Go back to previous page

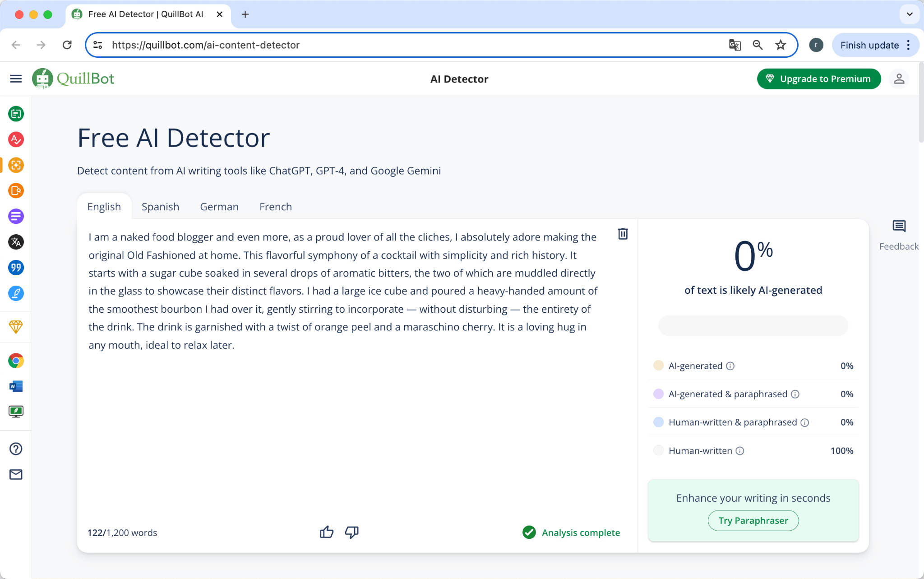(16, 45)
